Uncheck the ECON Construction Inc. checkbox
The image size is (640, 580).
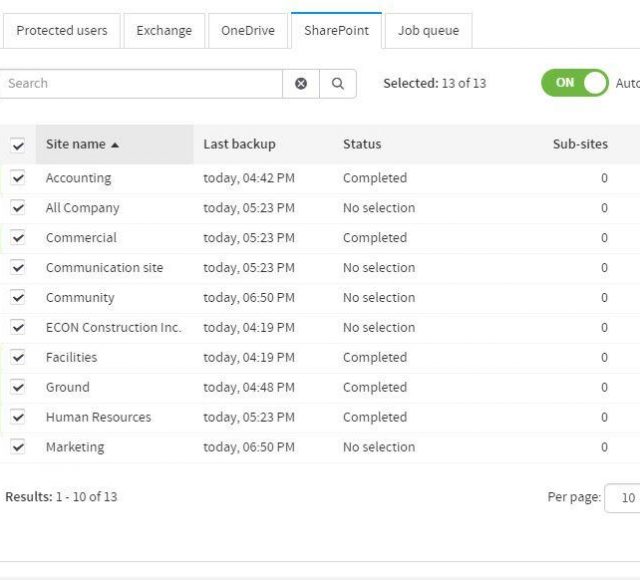(18, 327)
